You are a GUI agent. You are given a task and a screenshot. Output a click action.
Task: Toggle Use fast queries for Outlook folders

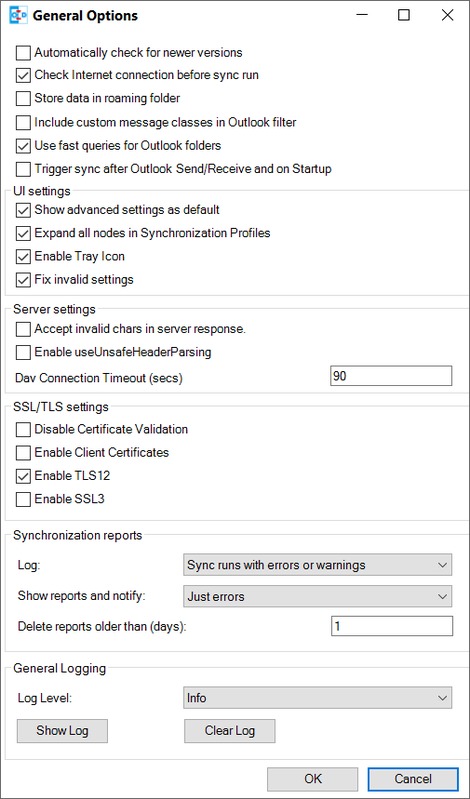(x=23, y=146)
